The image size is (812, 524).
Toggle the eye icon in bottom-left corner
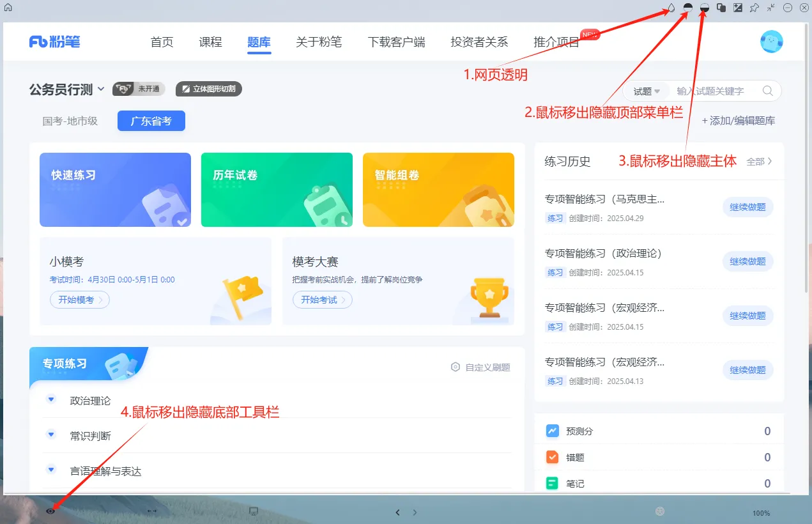(x=51, y=511)
